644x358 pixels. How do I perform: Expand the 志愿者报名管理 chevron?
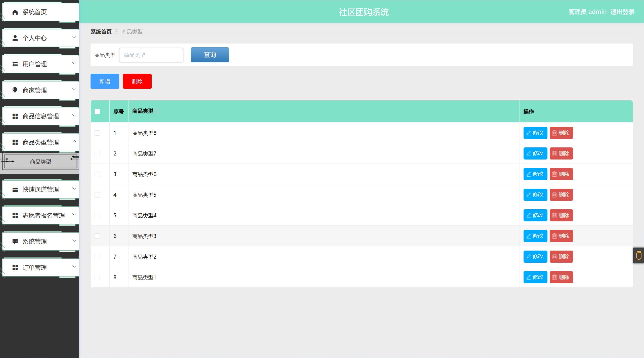(x=74, y=215)
